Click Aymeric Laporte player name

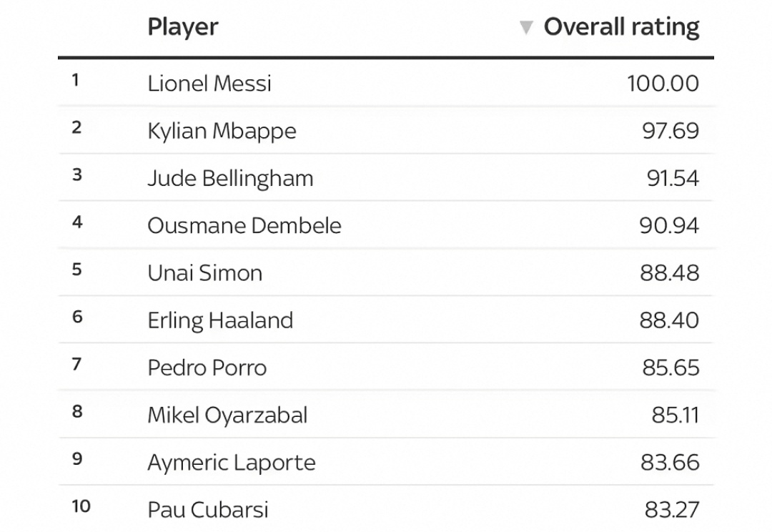[232, 463]
